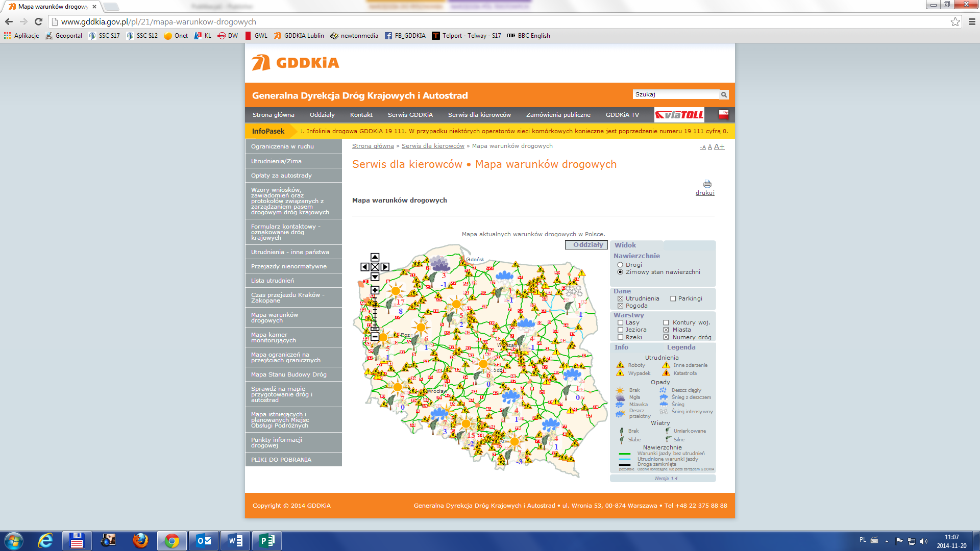980x551 pixels.
Task: Open the Serwis dla kierowców menu item
Action: coord(479,115)
